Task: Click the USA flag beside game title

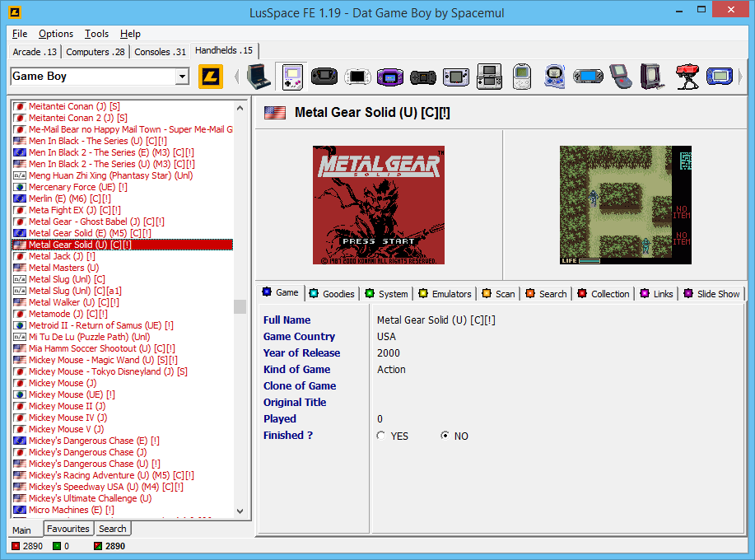Action: tap(275, 113)
